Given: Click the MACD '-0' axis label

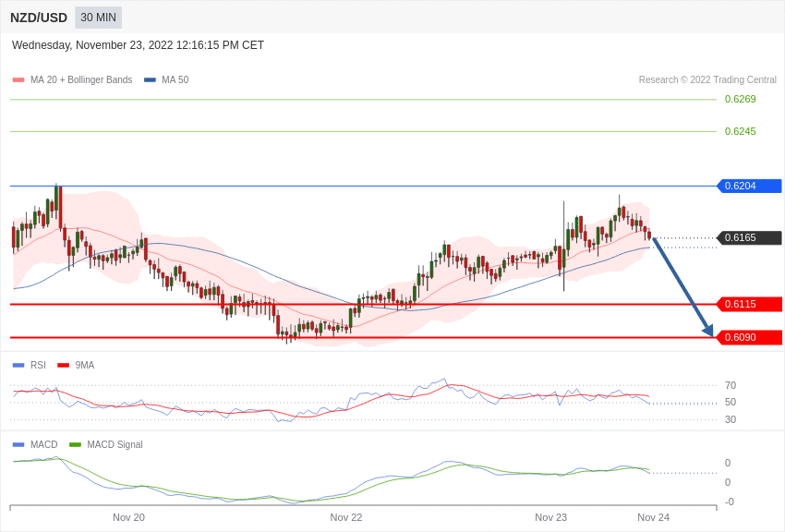Looking at the screenshot, I should (x=730, y=502).
